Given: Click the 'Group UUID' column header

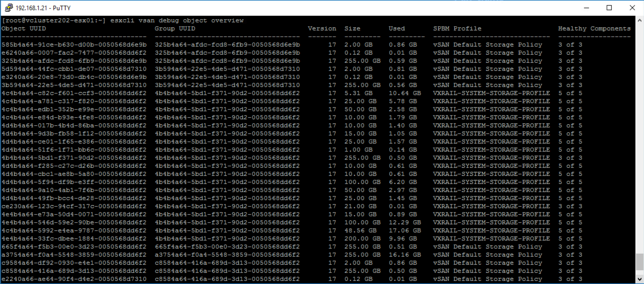Looking at the screenshot, I should (175, 29).
